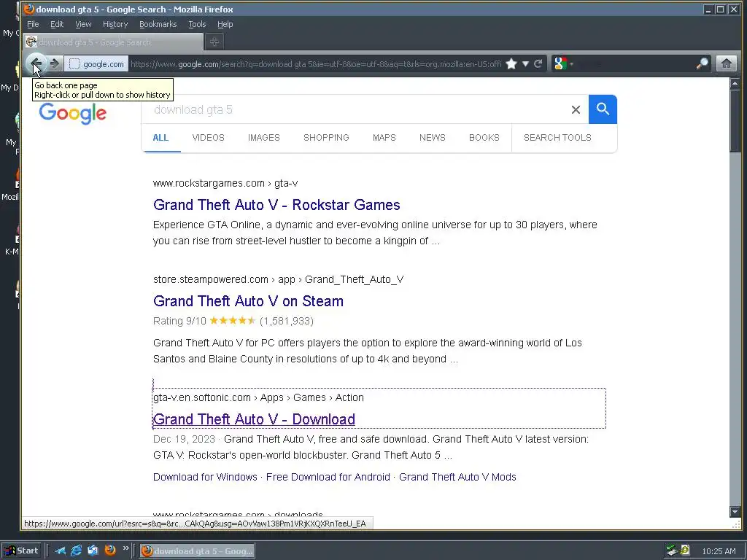Viewport: 747px width, 560px height.
Task: Click the first quick launch icon beside Start
Action: pos(60,551)
